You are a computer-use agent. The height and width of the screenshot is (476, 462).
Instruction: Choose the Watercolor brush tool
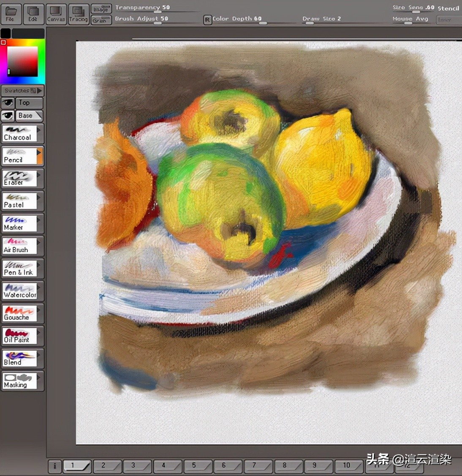pyautogui.click(x=19, y=291)
